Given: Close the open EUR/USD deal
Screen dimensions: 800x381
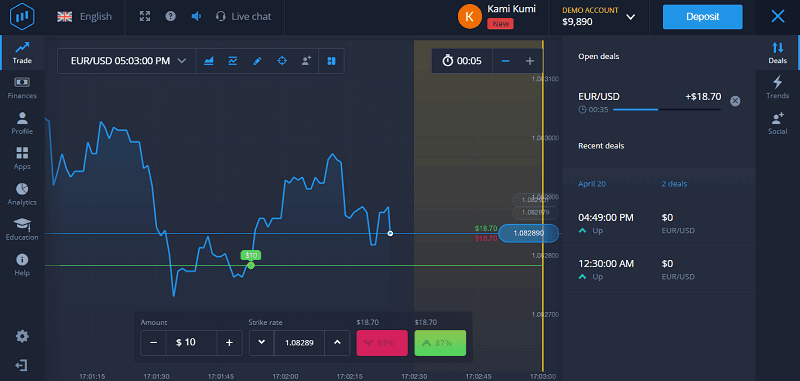Looking at the screenshot, I should 735,101.
